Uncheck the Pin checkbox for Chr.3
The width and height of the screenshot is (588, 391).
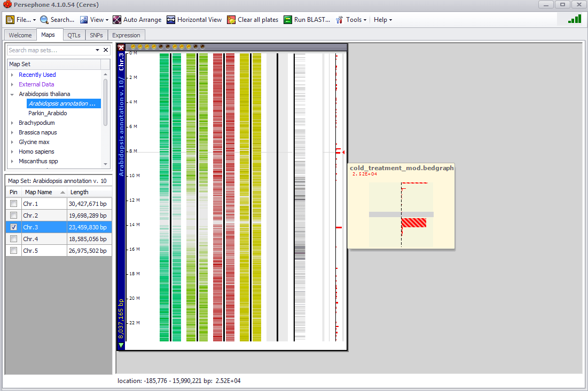13,227
